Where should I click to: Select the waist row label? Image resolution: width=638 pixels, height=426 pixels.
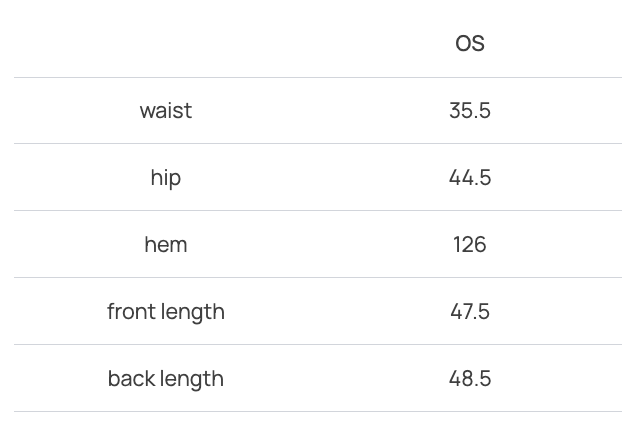pyautogui.click(x=166, y=110)
